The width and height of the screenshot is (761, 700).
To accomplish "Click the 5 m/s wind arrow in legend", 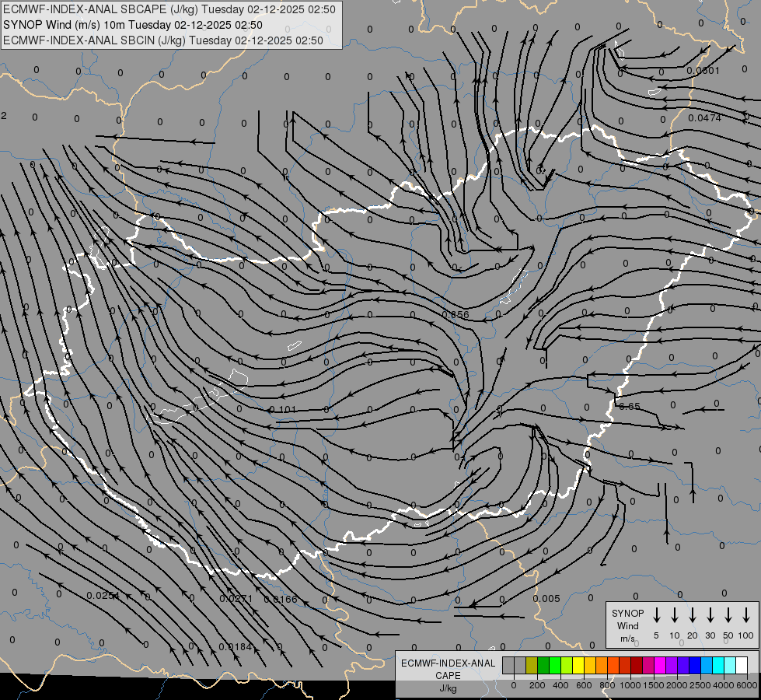I will tap(656, 615).
